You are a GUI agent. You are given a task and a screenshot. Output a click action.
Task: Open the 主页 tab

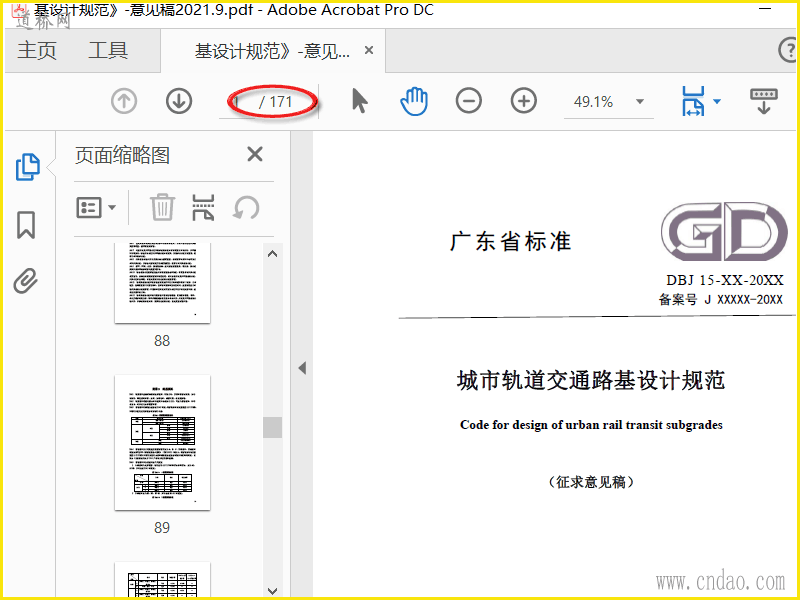coord(37,51)
